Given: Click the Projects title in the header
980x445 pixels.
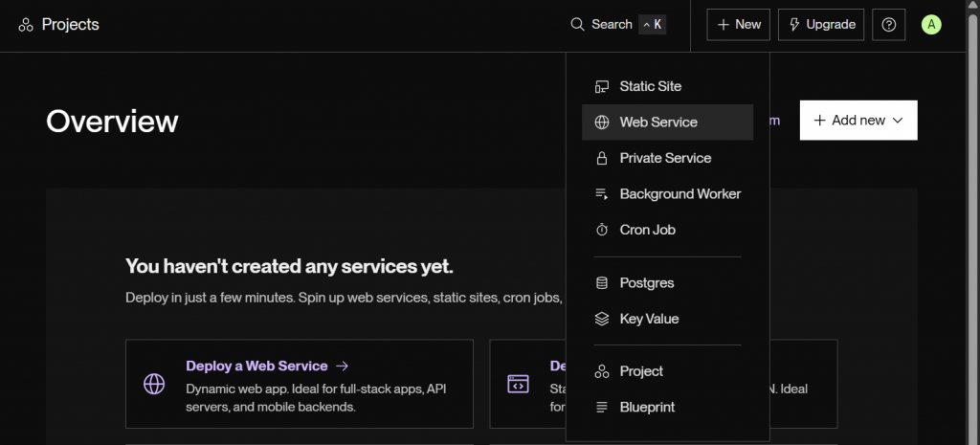Looking at the screenshot, I should (70, 25).
